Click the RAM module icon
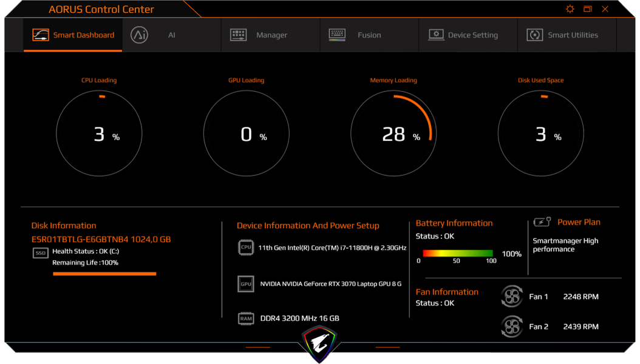640x364 pixels. [246, 318]
